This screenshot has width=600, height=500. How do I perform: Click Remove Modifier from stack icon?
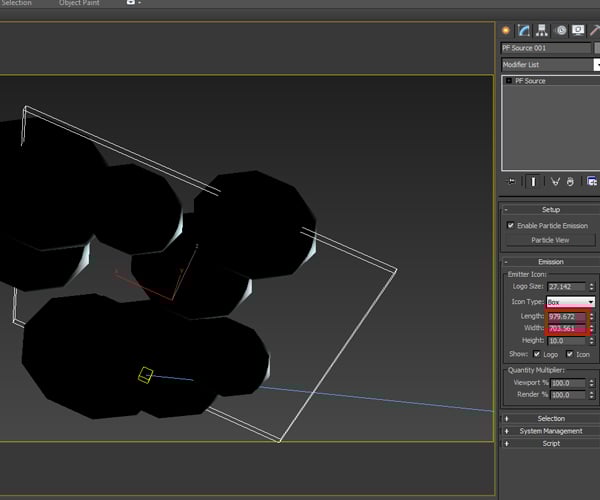pos(570,181)
